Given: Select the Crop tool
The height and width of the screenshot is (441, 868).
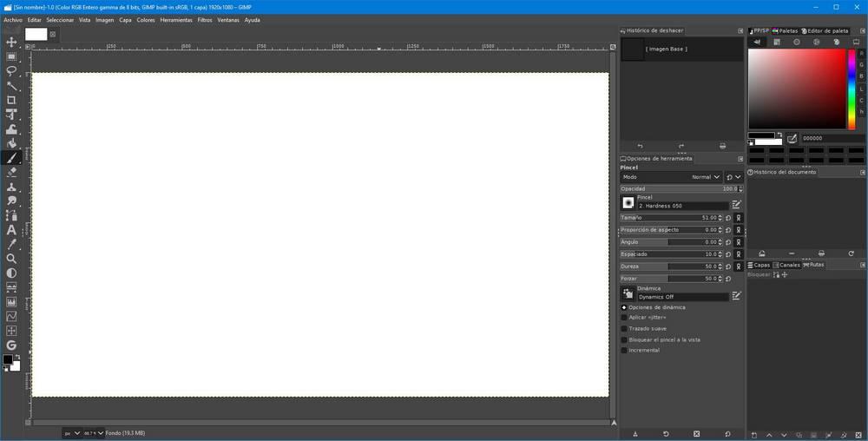Looking at the screenshot, I should [x=11, y=100].
